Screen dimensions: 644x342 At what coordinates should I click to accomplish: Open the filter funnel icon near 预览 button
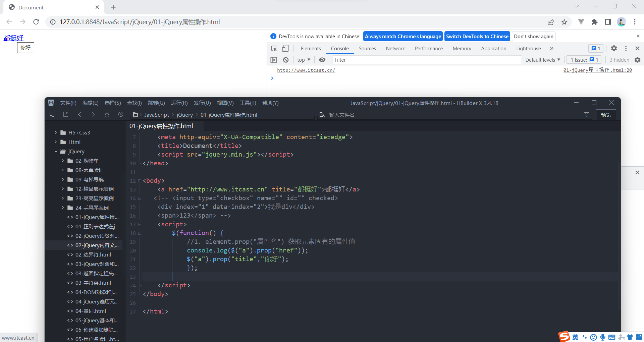[587, 114]
